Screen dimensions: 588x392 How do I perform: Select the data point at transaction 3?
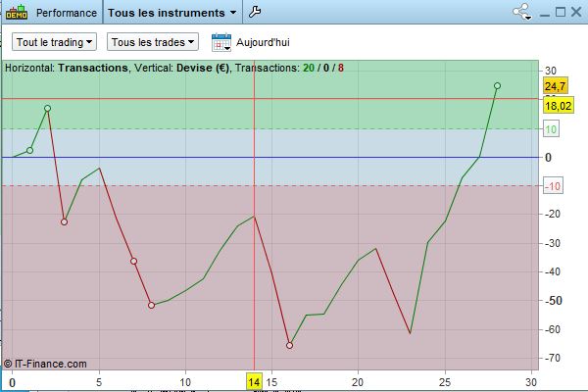(x=64, y=222)
